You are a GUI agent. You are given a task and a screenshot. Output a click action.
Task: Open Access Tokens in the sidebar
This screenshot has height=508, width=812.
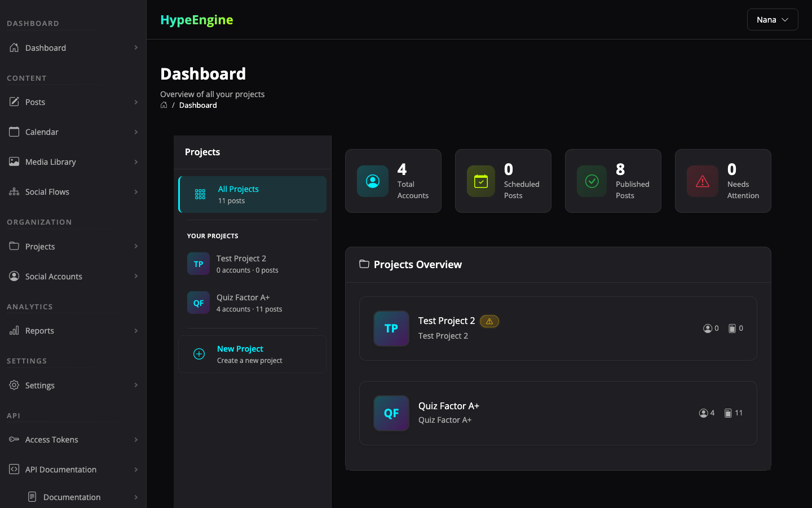73,439
